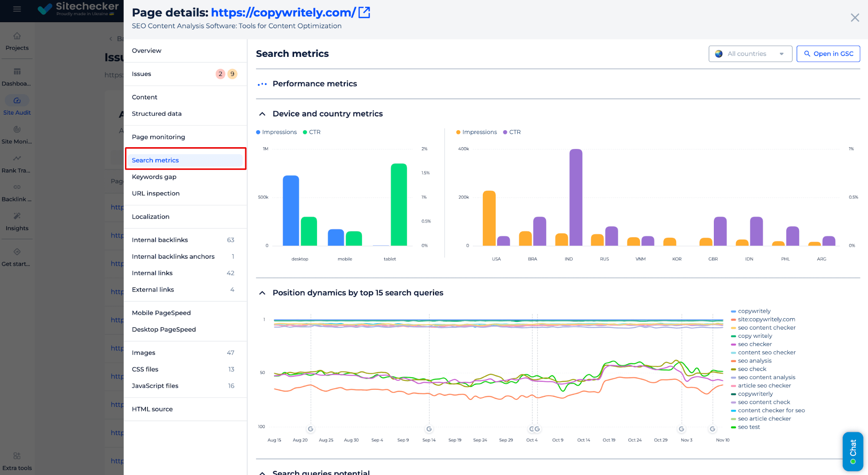Collapse the Device and country metrics section
This screenshot has height=475, width=868.
tap(263, 113)
